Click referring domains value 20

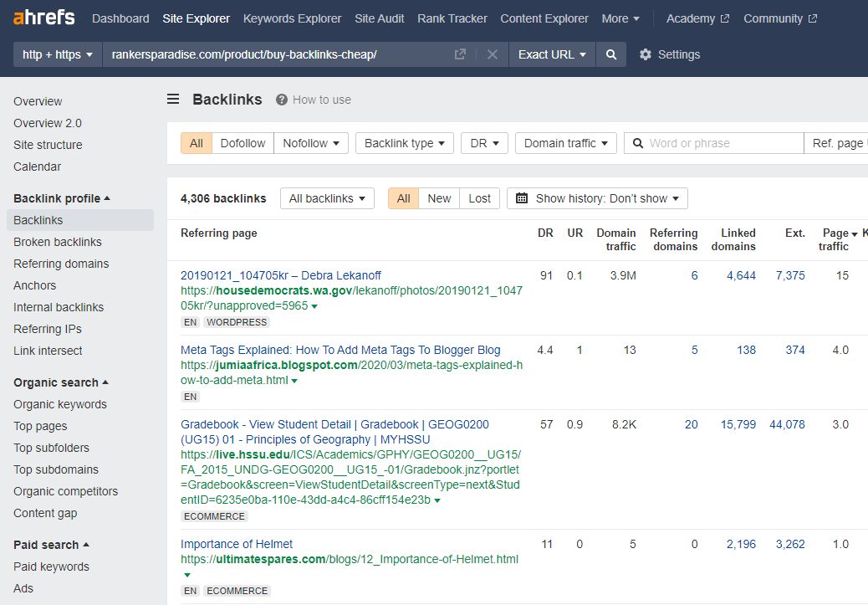(x=691, y=424)
